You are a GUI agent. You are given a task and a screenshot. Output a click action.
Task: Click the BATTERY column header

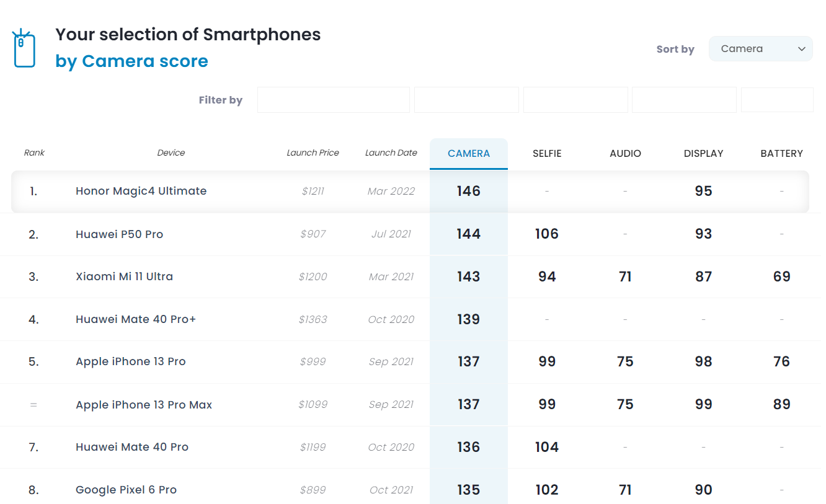781,154
